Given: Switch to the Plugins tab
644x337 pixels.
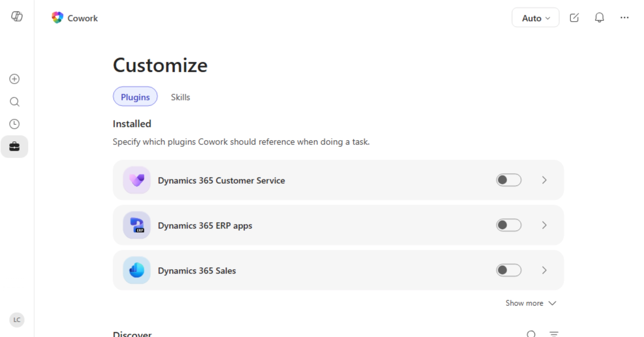Looking at the screenshot, I should [135, 97].
